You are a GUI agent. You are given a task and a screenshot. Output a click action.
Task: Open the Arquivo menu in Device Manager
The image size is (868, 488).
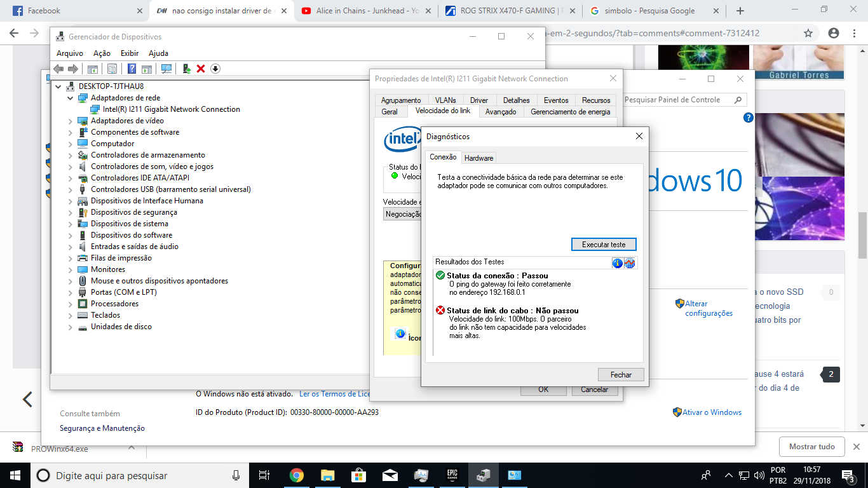(70, 53)
